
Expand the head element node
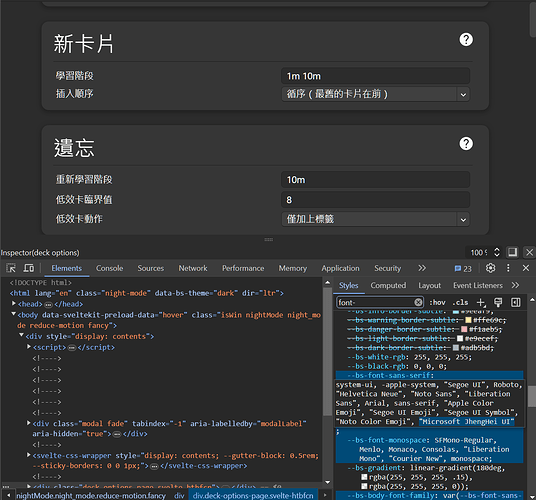[x=14, y=303]
